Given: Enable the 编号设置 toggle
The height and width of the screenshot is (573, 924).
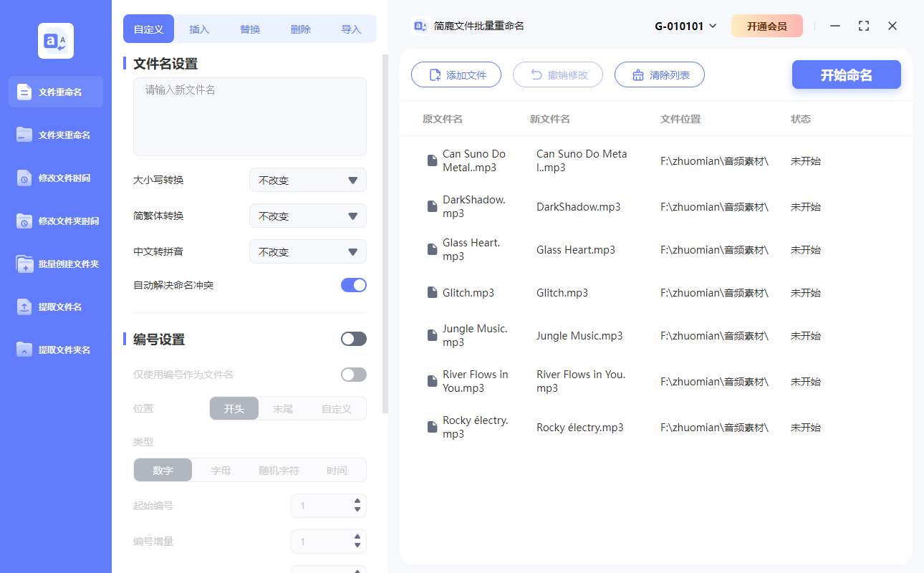Looking at the screenshot, I should pos(353,338).
